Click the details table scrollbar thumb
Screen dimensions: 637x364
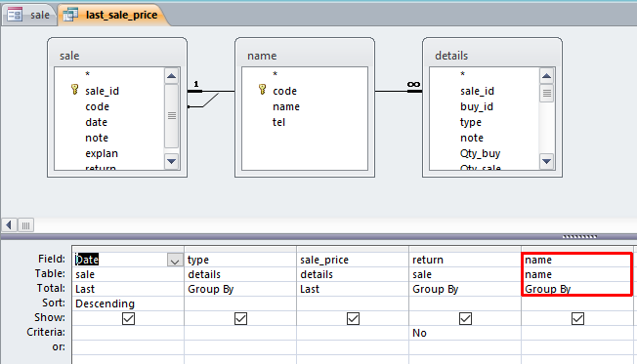click(x=546, y=94)
